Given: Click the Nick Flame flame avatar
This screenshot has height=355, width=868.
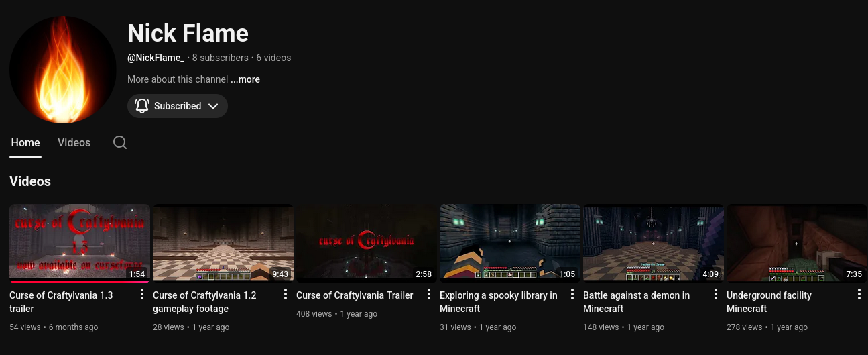Looking at the screenshot, I should point(63,70).
